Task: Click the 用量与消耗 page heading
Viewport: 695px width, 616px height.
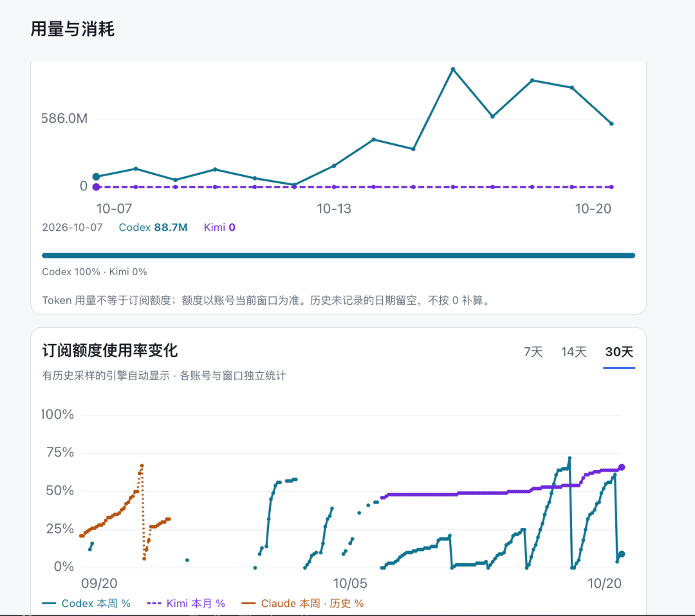Action: (73, 29)
